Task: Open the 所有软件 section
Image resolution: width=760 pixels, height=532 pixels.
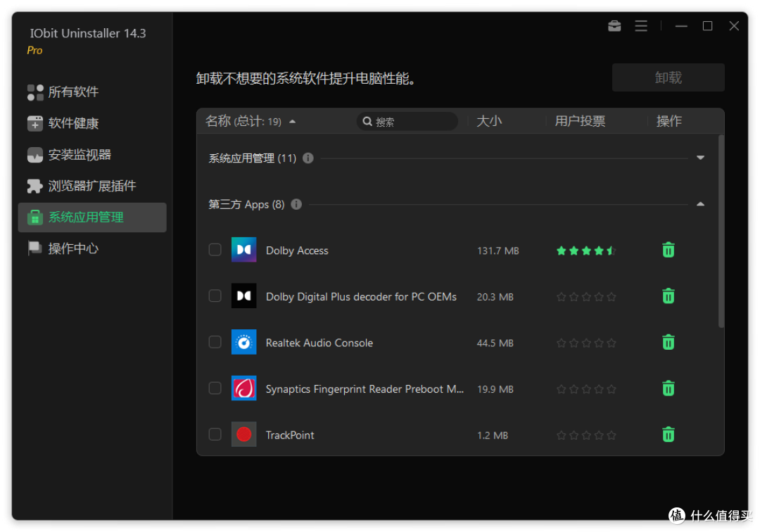Action: click(92, 92)
